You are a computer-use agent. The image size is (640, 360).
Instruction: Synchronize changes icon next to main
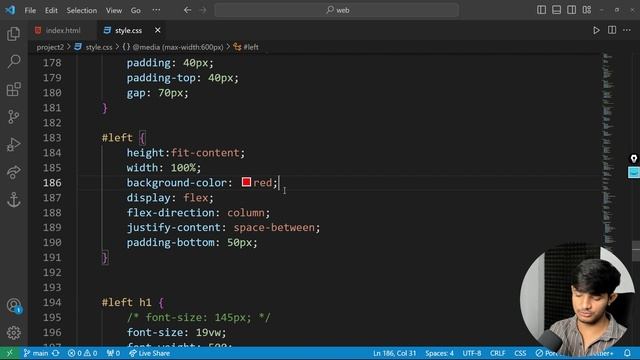pos(56,353)
